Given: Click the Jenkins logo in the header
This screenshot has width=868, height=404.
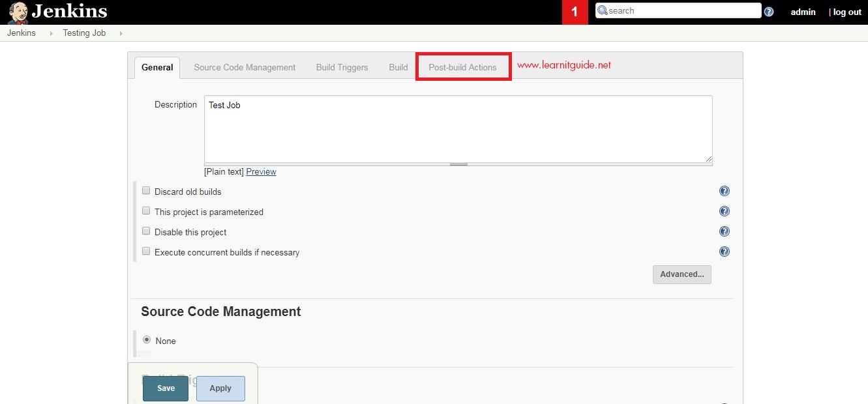Looking at the screenshot, I should 70,11.
